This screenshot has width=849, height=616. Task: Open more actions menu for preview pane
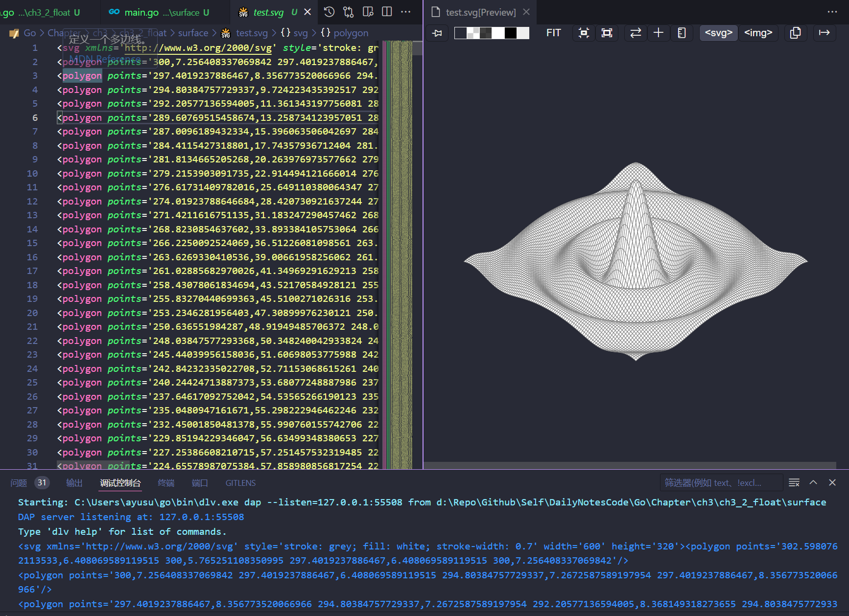pos(832,12)
